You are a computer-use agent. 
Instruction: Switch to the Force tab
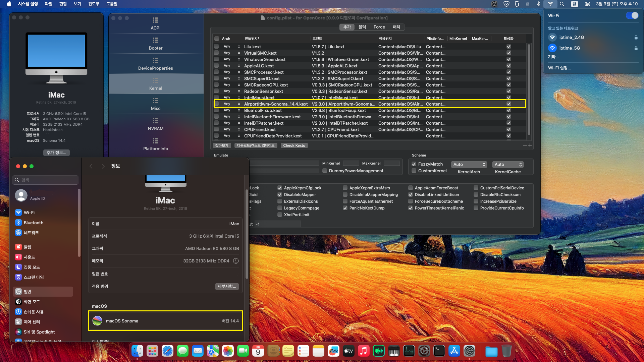coord(379,27)
